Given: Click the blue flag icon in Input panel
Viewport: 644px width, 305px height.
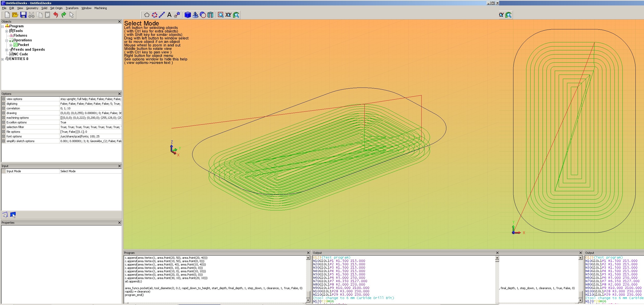Looking at the screenshot, I should [13, 215].
